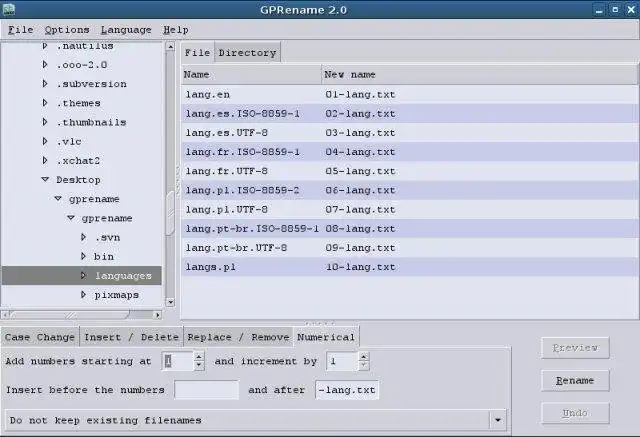Open the Language menu
The width and height of the screenshot is (640, 437).
[x=126, y=30]
